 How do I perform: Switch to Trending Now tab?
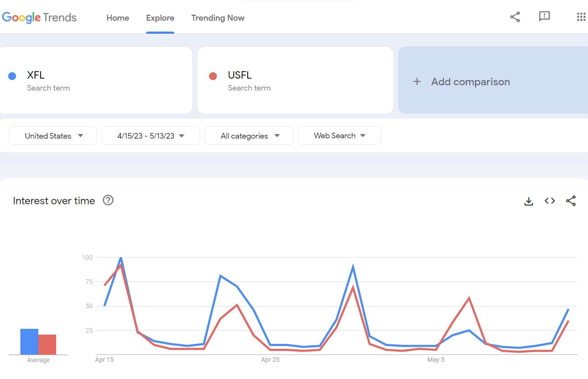point(218,18)
